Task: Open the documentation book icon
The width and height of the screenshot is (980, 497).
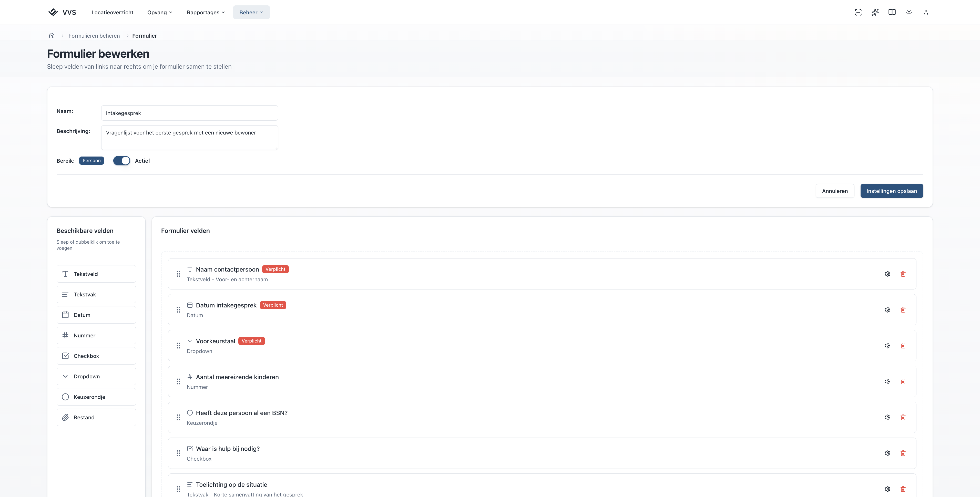Action: 892,12
